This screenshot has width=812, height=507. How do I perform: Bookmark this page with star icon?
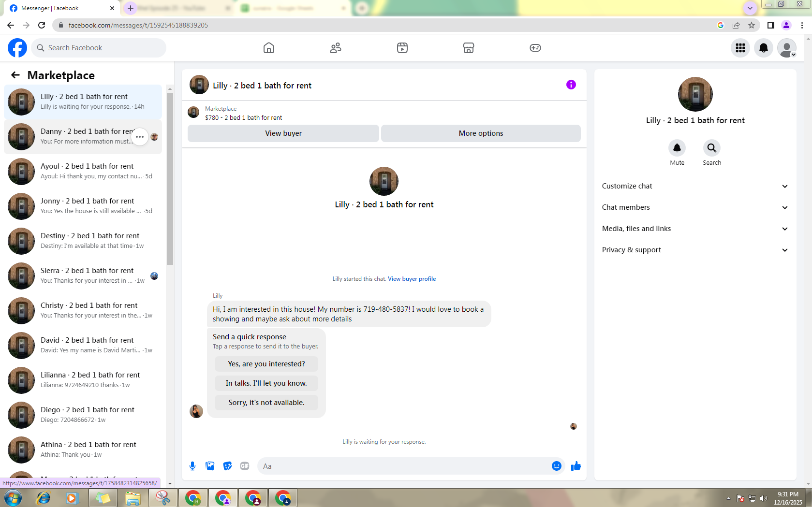point(752,25)
